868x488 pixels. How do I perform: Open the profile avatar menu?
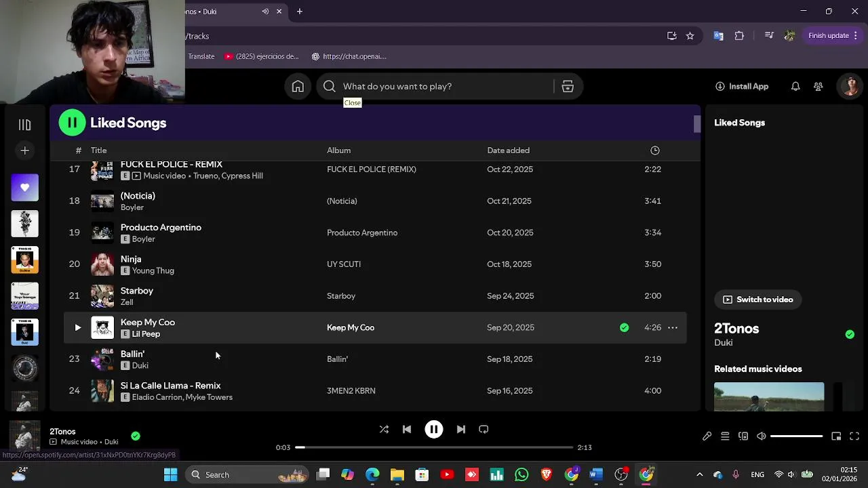850,86
